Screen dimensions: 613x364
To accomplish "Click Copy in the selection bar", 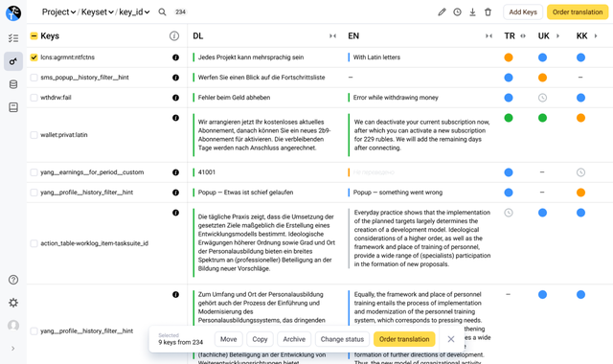I will [x=260, y=339].
